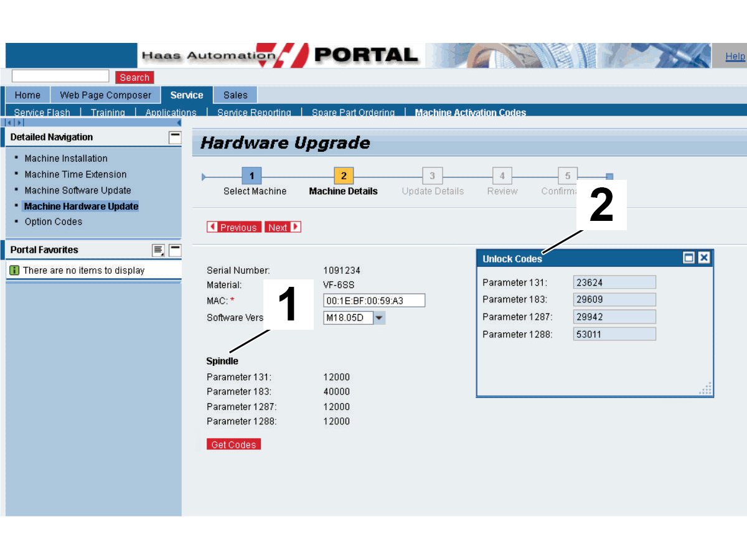Switch to the Web Page Composer tab

pos(105,95)
